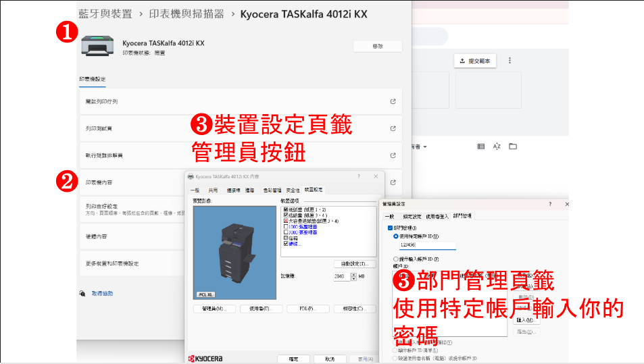The height and width of the screenshot is (364, 644).
Task: Click the 取得協助 help icon
Action: [82, 293]
